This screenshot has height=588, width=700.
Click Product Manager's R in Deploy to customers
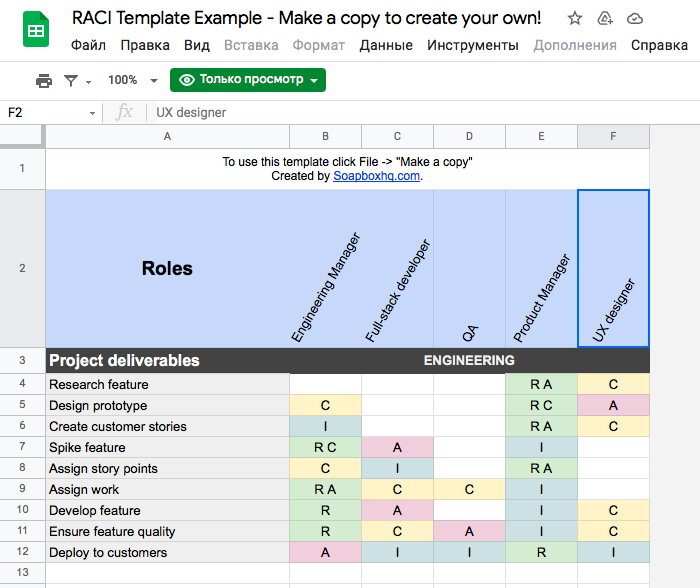[x=541, y=552]
